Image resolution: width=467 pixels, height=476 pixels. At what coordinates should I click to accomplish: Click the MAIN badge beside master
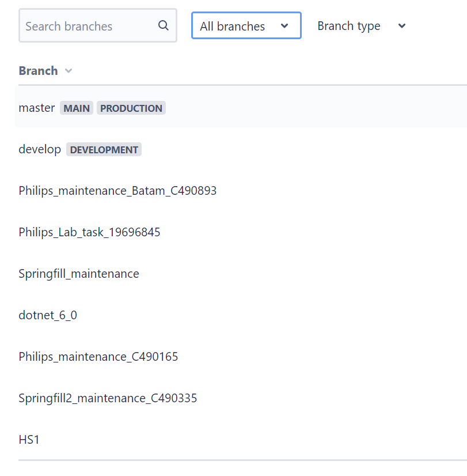76,108
